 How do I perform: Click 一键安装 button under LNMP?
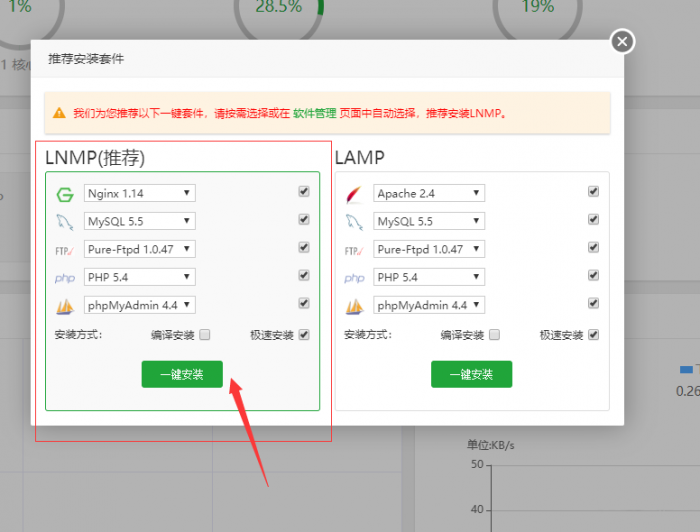pyautogui.click(x=182, y=374)
